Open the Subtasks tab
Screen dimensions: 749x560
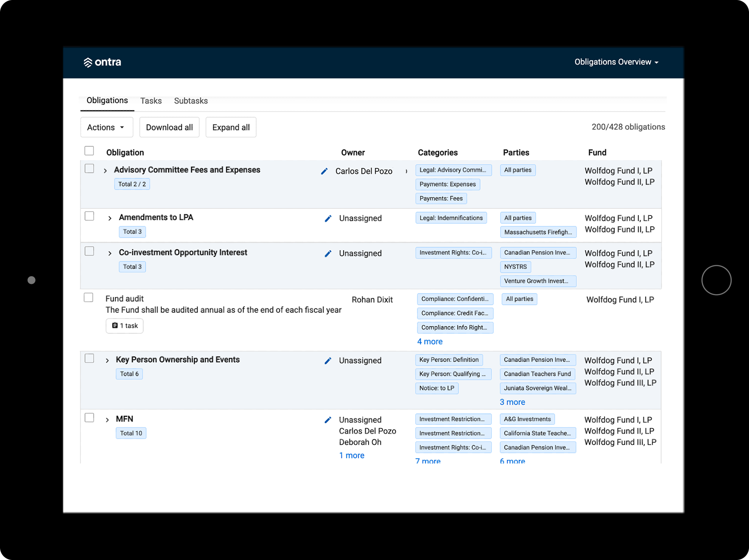(191, 101)
